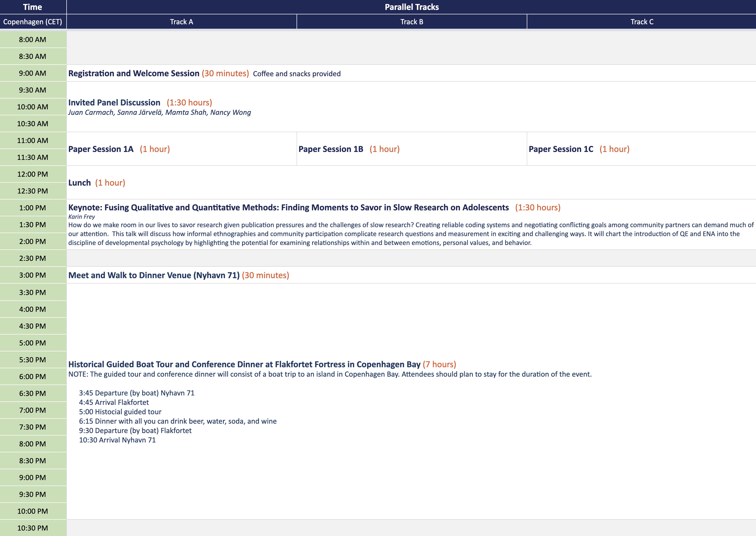Screen dimensions: 756x536
Task: Select the 8:30 PM time cell
Action: coord(33,461)
